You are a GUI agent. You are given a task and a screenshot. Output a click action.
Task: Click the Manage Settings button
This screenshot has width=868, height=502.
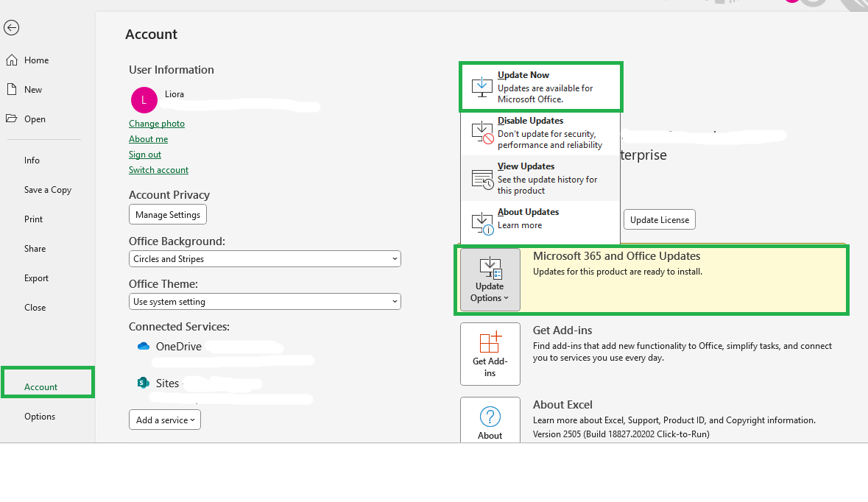pos(168,215)
